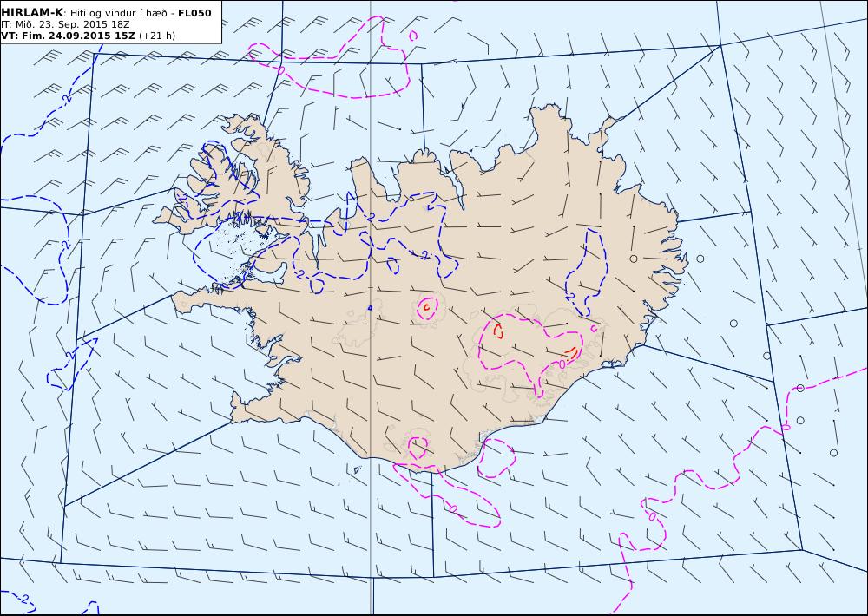
Task: Click the '(+21 h)' forecast offset text
Action: click(156, 36)
